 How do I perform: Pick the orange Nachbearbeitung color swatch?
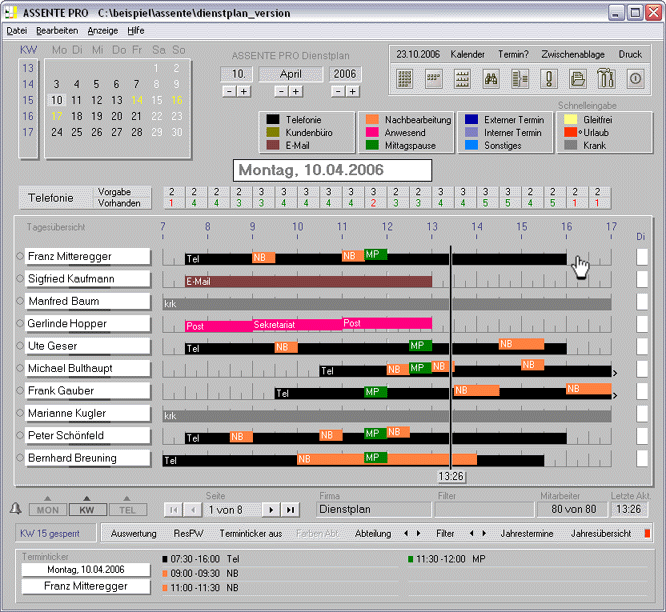pyautogui.click(x=372, y=119)
